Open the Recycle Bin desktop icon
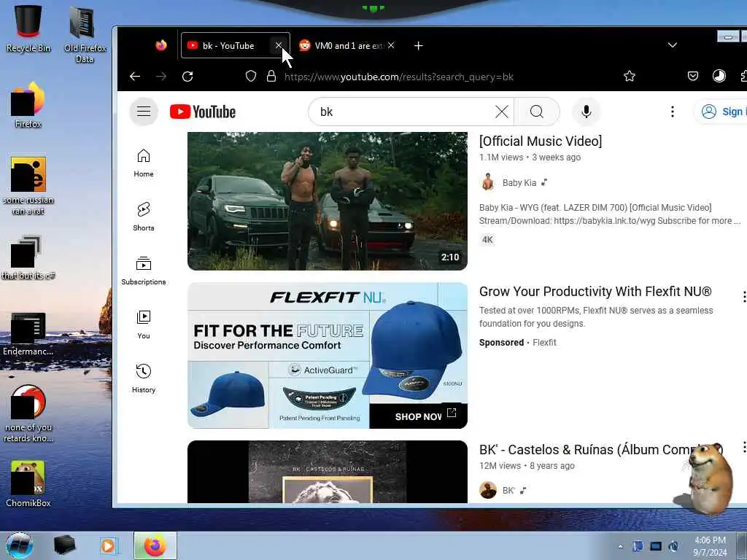 tap(28, 28)
